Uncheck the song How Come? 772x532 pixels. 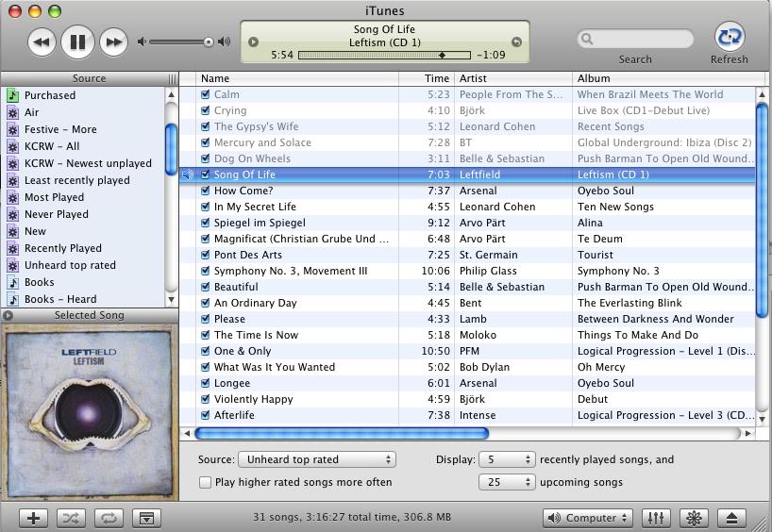(206, 191)
